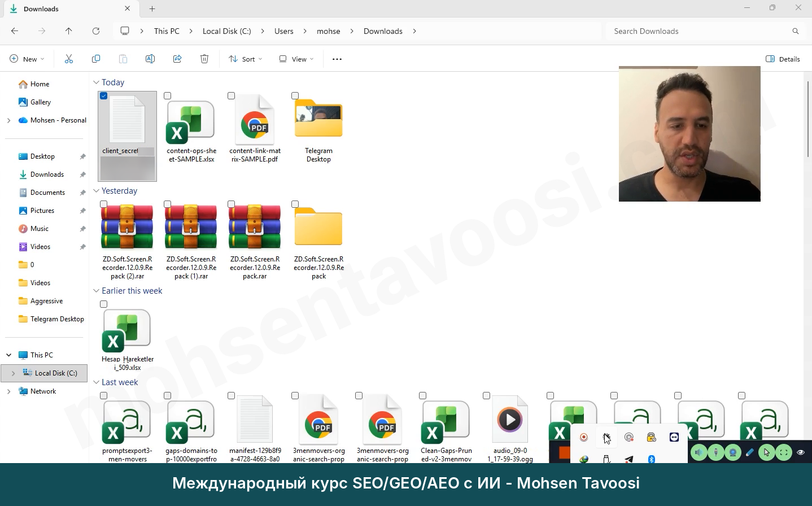
Task: Click the red record tray icon
Action: pos(584,437)
